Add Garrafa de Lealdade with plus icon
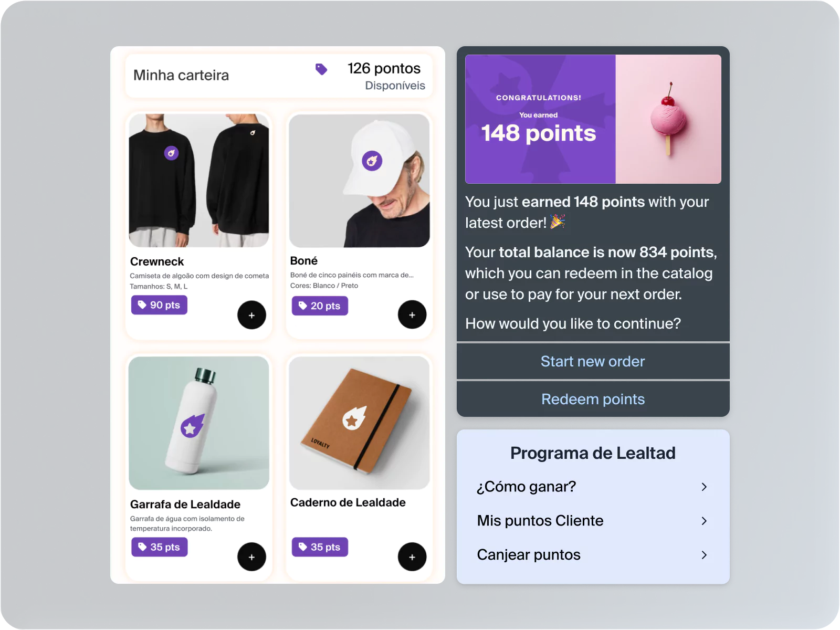 pyautogui.click(x=251, y=556)
